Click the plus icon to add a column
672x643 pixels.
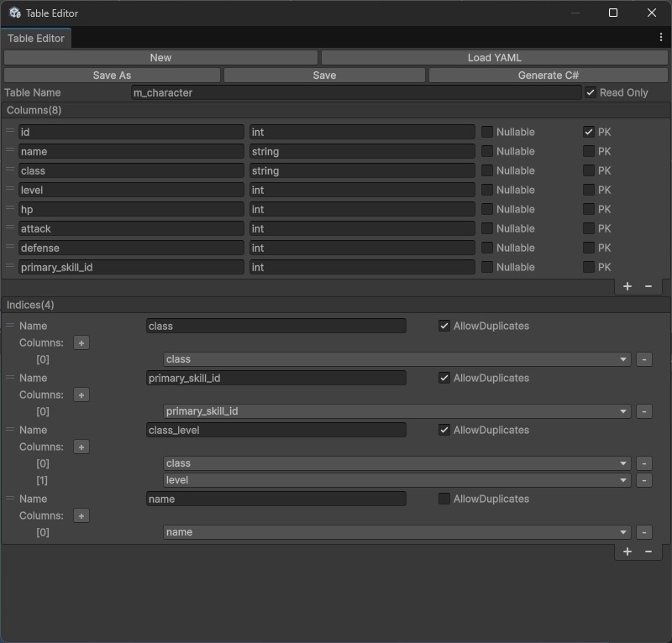point(627,286)
